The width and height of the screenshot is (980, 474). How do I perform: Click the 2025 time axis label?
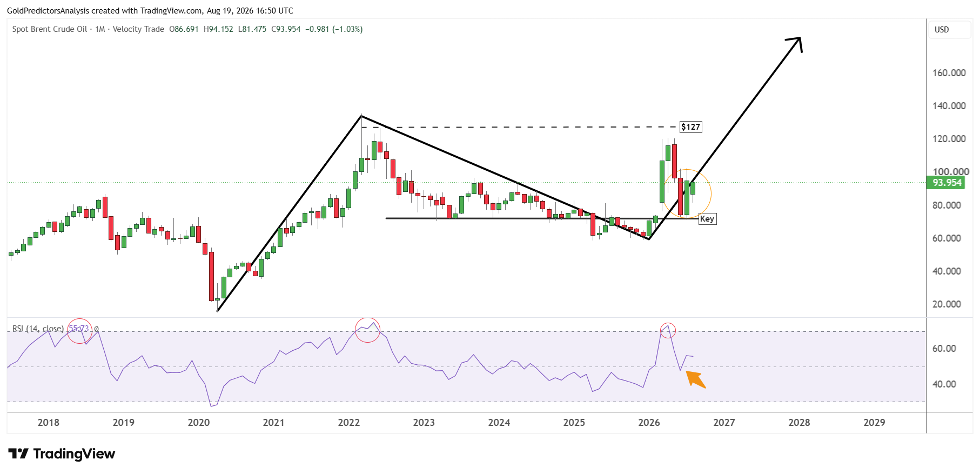coord(574,423)
